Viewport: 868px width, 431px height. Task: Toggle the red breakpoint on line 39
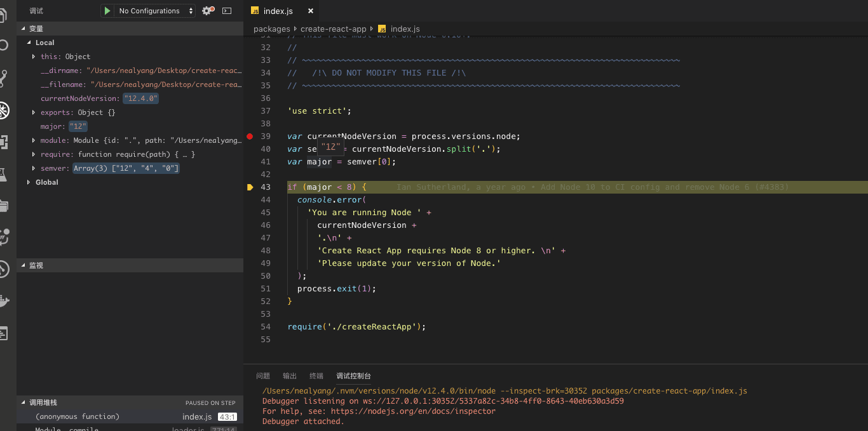250,136
